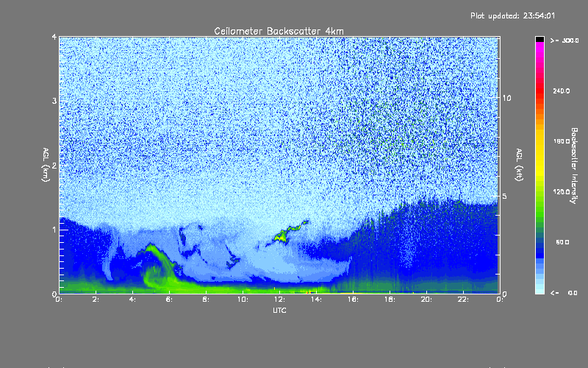Click the '14:' tick on the UTC axis
The height and width of the screenshot is (368, 588).
point(316,300)
